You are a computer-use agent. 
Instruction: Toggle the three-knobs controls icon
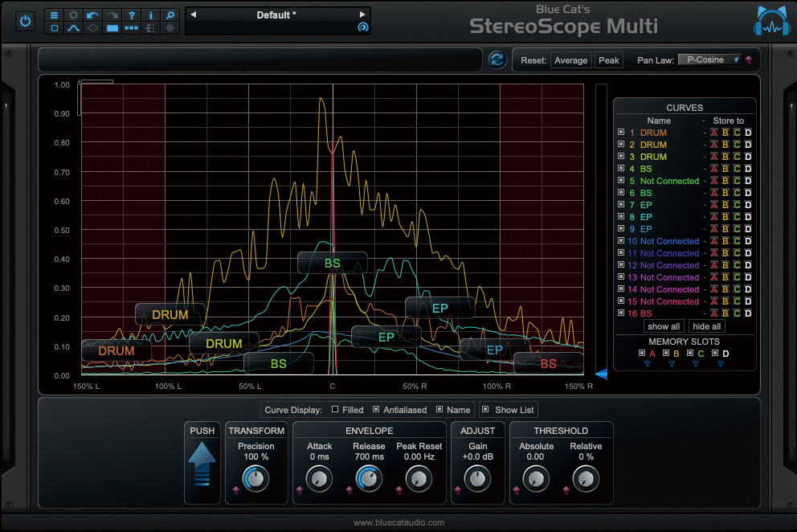(x=132, y=28)
